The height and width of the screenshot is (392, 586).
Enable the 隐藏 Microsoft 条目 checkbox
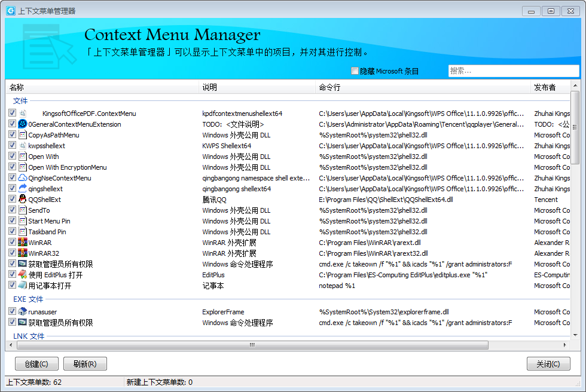click(355, 71)
